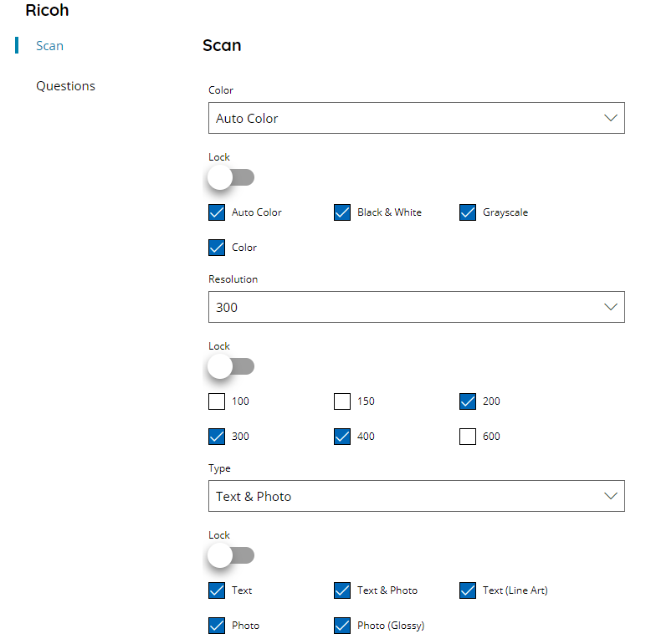Viewport: 646px width, 644px height.
Task: Uncheck the Black & White checkbox
Action: [x=342, y=212]
